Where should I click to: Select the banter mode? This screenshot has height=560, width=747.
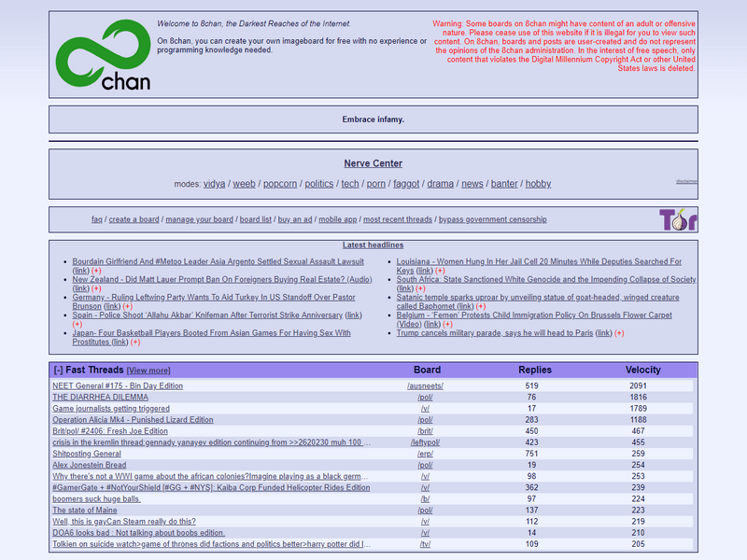click(504, 184)
